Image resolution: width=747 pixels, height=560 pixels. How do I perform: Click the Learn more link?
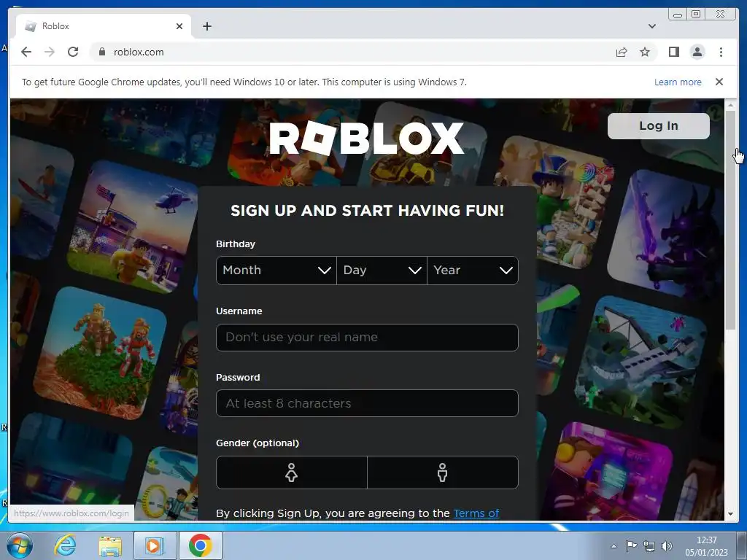coord(678,82)
